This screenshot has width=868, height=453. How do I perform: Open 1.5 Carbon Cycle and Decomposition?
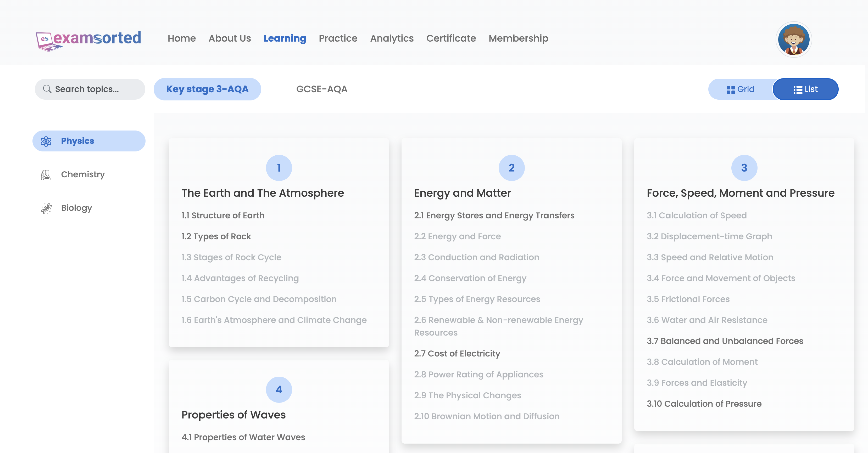pos(259,299)
